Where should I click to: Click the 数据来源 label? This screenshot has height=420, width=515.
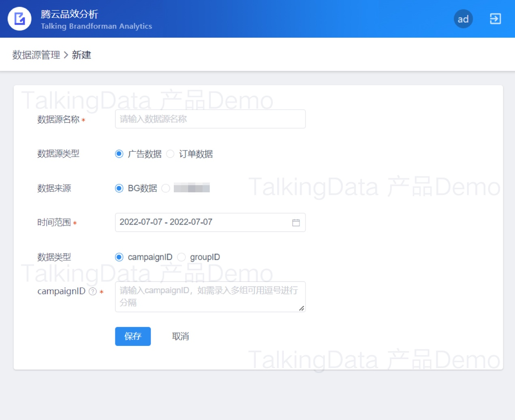[x=54, y=188]
